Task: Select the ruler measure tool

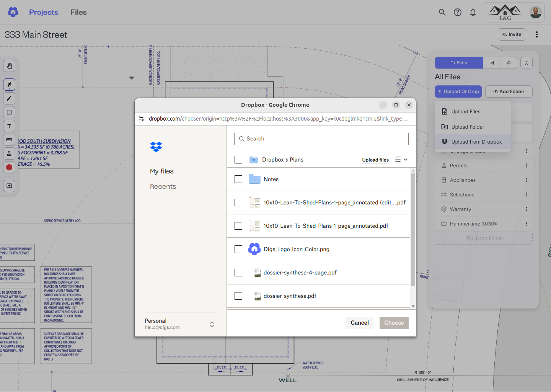Action: (x=9, y=140)
